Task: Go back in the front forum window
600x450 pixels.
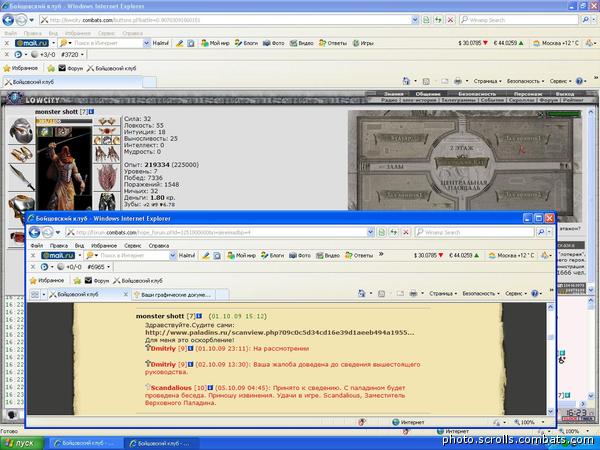Action: pos(34,232)
